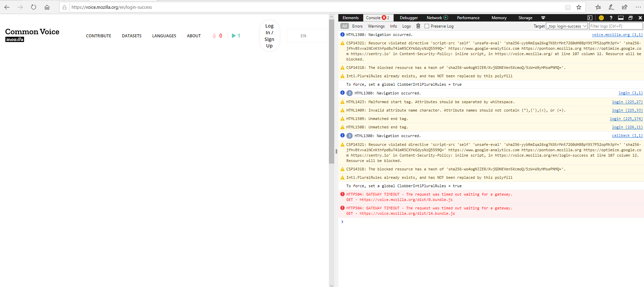This screenshot has width=644, height=287.
Task: Select the 14.bundle.js gateway timeout error
Action: coord(491,211)
